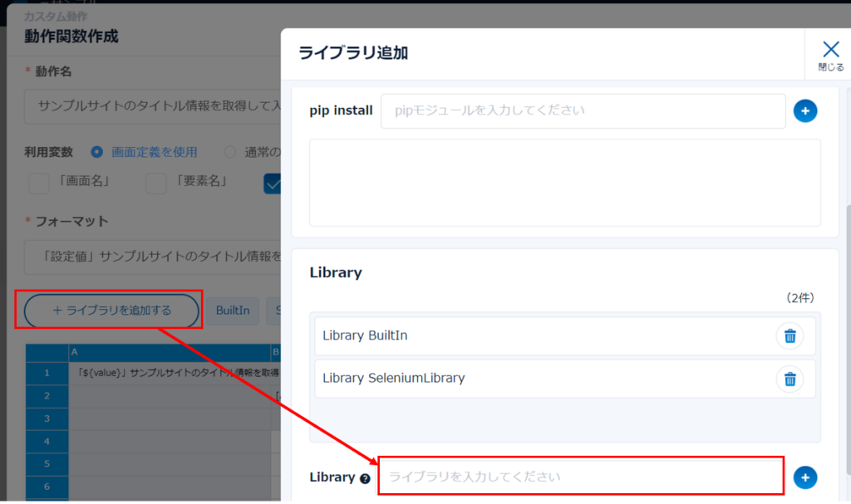Delete the Library BuiltIn entry
The height and width of the screenshot is (504, 851).
(790, 336)
